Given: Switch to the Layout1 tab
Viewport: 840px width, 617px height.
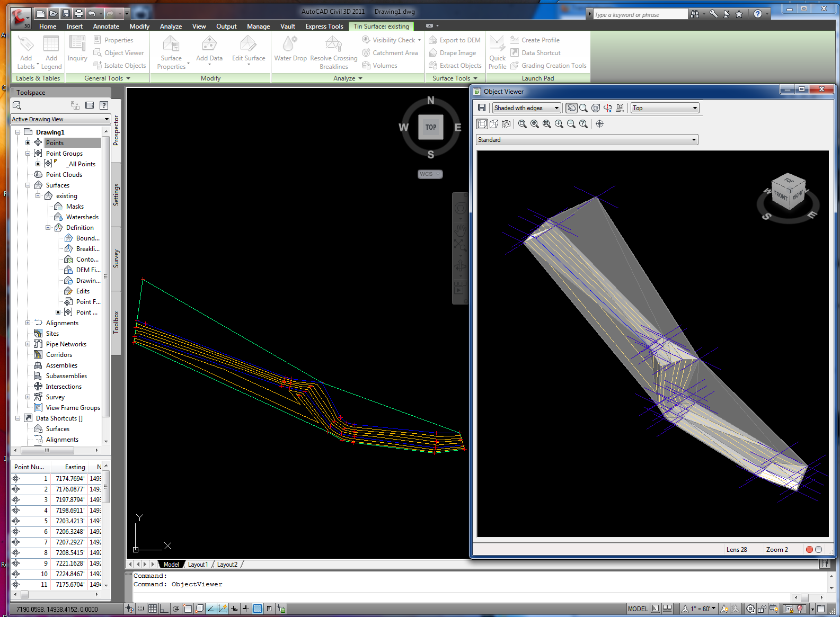Looking at the screenshot, I should (x=198, y=565).
